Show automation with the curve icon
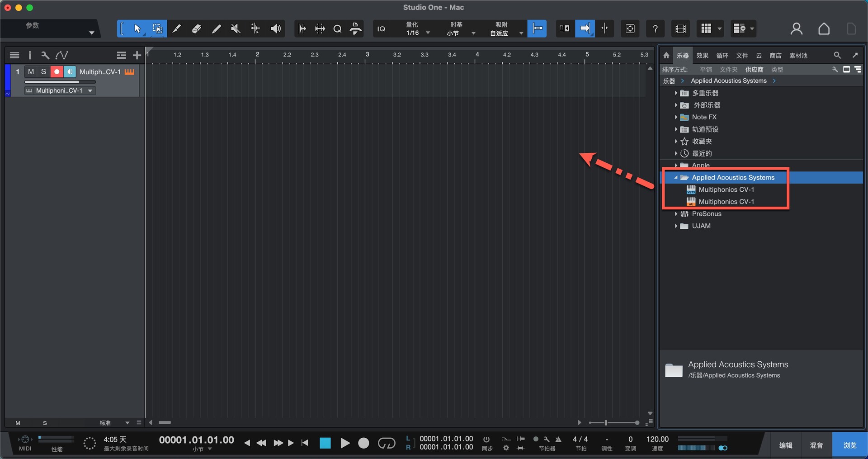Viewport: 868px width, 459px height. (x=61, y=55)
